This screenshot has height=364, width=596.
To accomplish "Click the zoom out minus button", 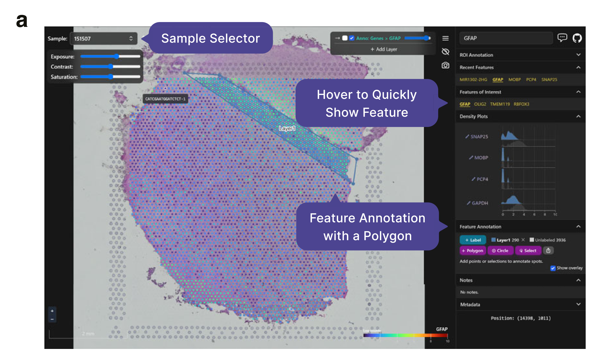I will (x=52, y=319).
